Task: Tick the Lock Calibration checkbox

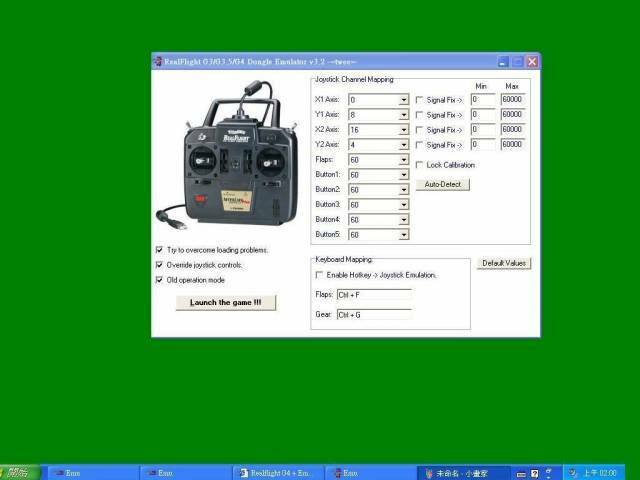Action: coord(419,165)
